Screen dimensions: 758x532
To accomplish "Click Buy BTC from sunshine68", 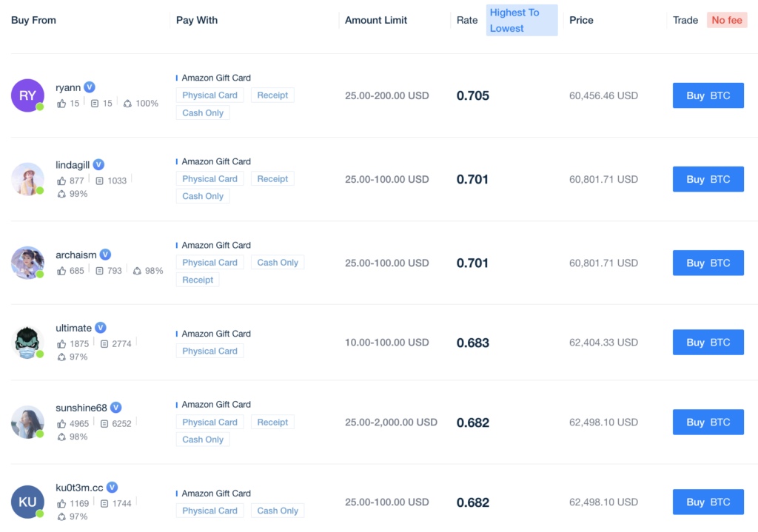I will 708,422.
